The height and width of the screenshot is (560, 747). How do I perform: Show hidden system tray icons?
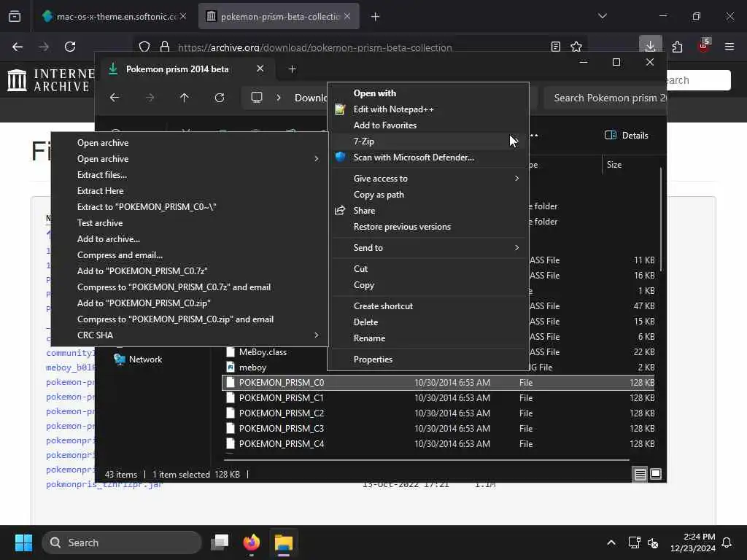pyautogui.click(x=611, y=542)
